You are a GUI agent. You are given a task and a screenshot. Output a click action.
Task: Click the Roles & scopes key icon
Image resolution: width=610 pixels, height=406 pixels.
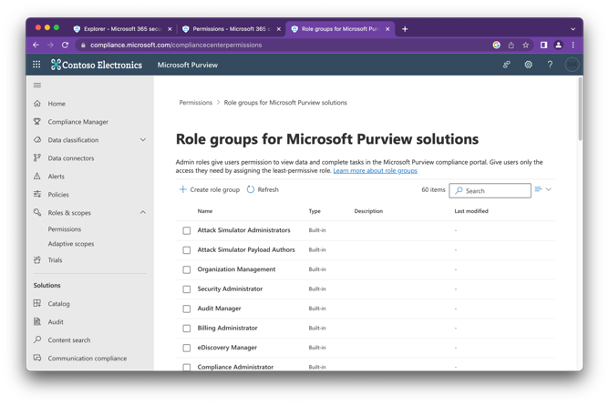click(x=37, y=212)
